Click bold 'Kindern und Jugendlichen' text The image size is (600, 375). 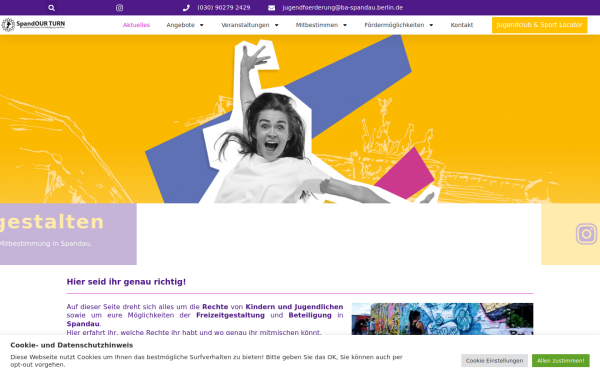294,307
